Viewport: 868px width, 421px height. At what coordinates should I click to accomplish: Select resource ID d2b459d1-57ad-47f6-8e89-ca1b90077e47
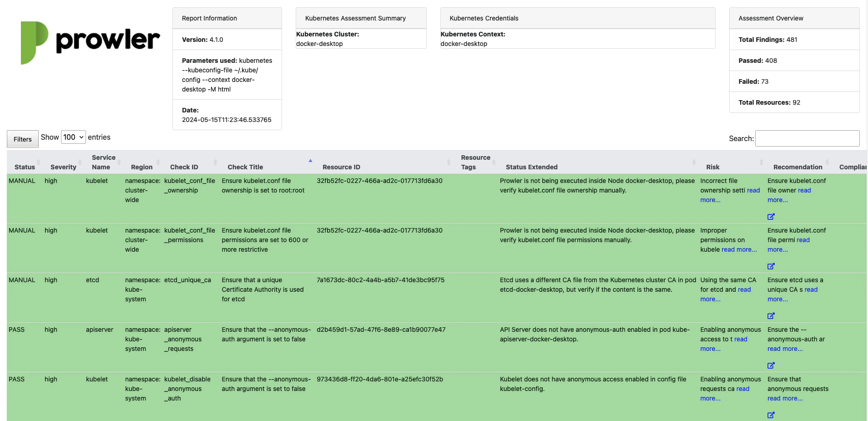[381, 330]
